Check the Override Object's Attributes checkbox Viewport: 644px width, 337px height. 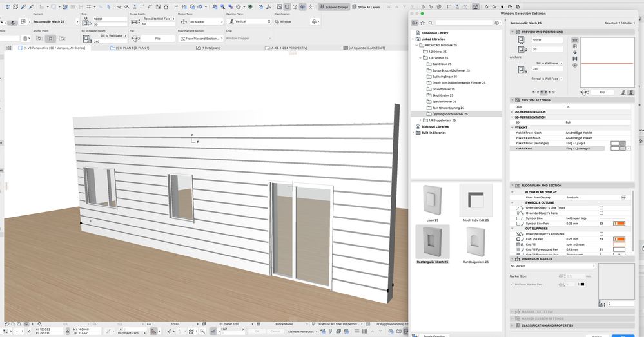pyautogui.click(x=601, y=233)
